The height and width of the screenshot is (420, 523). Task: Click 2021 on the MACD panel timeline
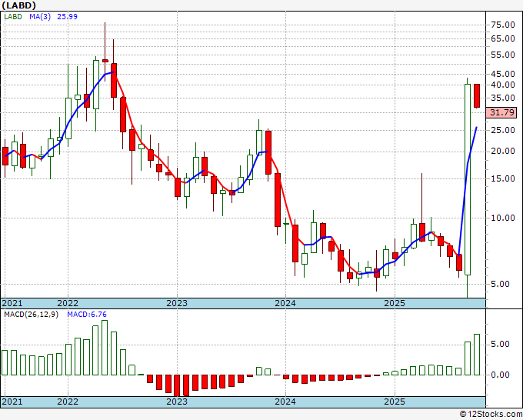pos(12,402)
